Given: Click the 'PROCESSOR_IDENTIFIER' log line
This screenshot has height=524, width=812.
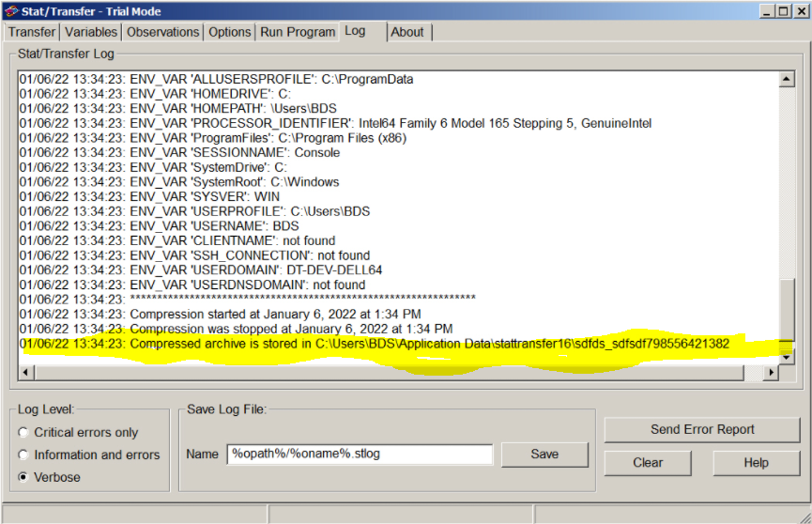Looking at the screenshot, I should (x=335, y=123).
